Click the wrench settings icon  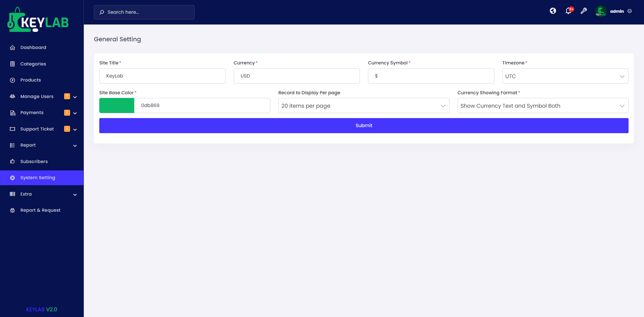coord(584,11)
